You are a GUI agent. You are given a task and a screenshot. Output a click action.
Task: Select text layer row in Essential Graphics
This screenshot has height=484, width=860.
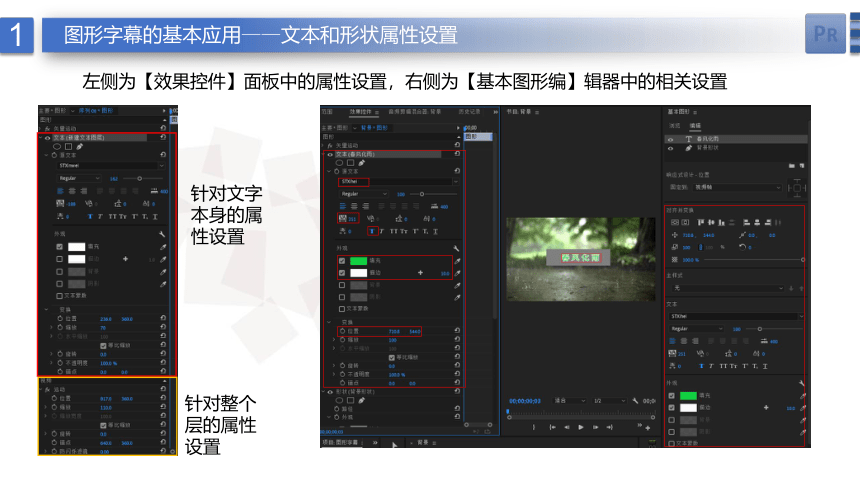(x=736, y=139)
